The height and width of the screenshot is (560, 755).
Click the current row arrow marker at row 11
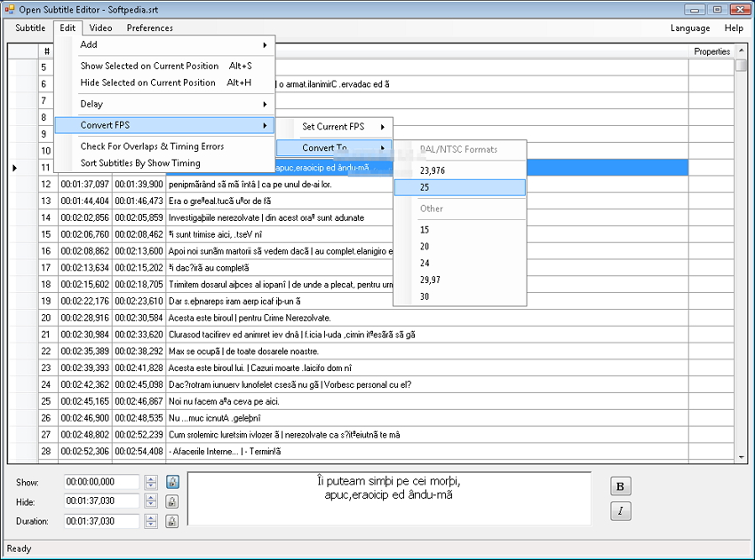15,168
